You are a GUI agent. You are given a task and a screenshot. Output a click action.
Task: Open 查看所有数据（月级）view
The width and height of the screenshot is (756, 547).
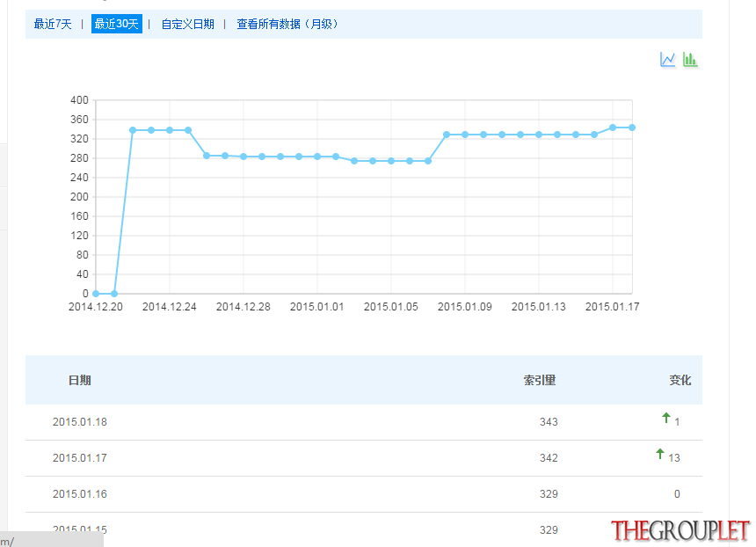coord(287,24)
